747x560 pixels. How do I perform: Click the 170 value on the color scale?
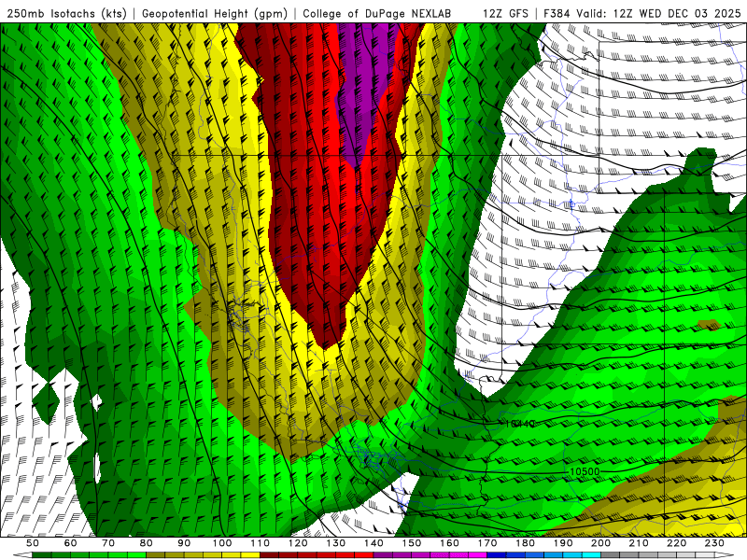coord(487,543)
